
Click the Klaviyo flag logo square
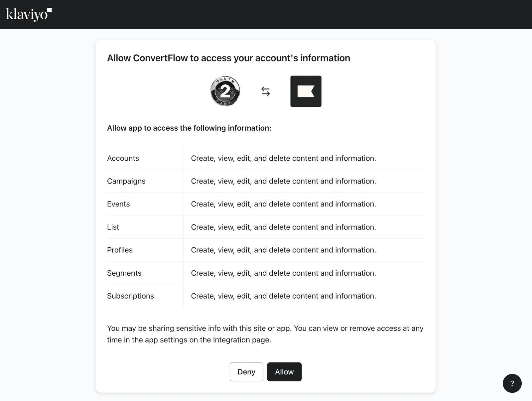(x=306, y=91)
